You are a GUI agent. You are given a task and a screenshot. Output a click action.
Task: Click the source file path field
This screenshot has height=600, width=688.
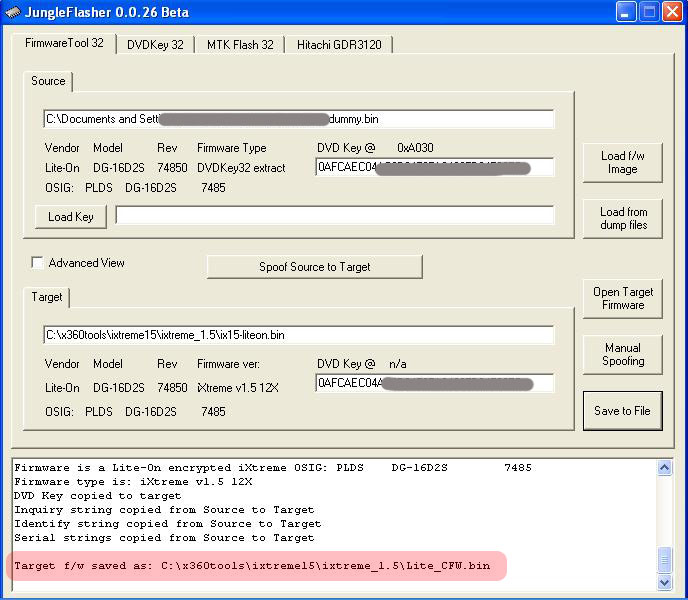(x=299, y=119)
